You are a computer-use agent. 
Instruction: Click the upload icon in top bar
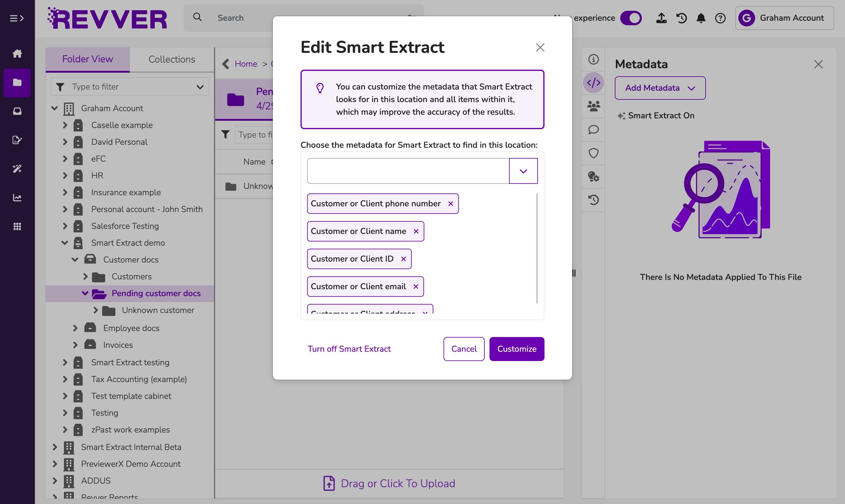point(661,18)
